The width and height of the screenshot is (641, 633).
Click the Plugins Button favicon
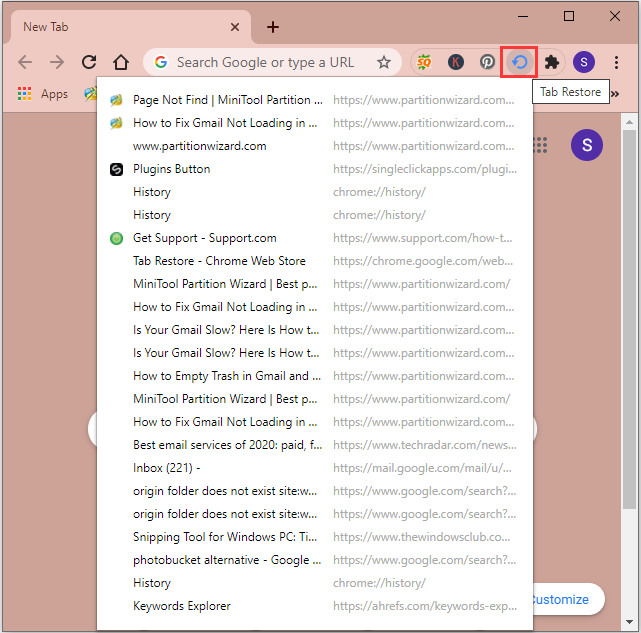(116, 169)
